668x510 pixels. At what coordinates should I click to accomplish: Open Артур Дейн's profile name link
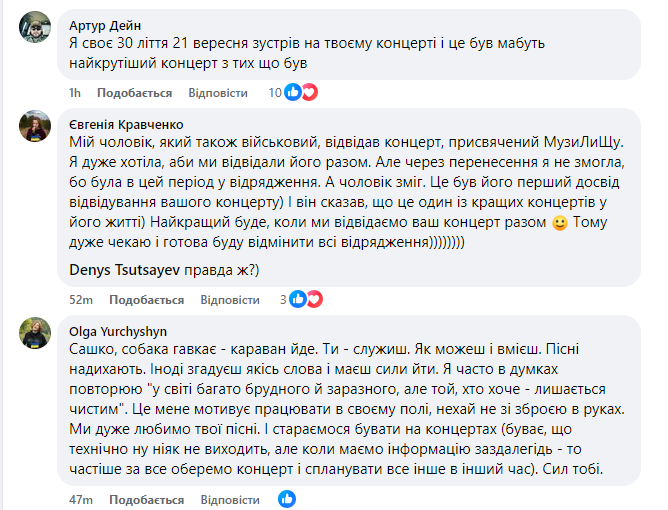point(107,23)
